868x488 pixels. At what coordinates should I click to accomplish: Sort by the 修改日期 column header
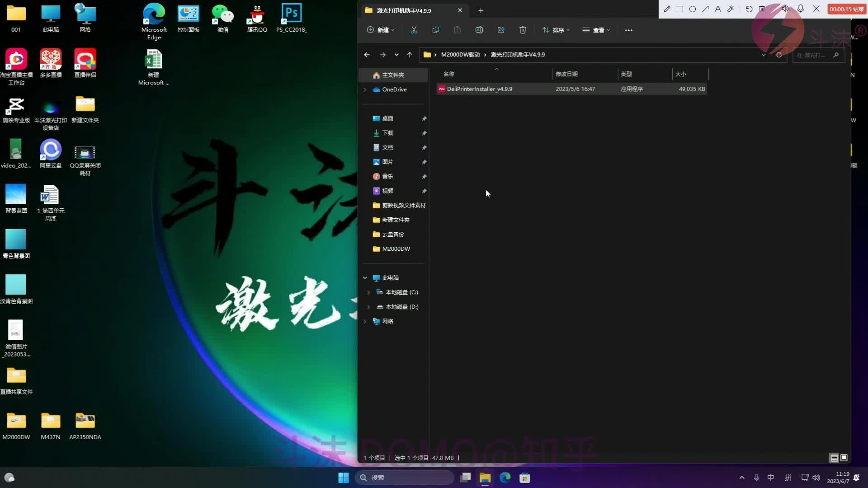click(585, 74)
